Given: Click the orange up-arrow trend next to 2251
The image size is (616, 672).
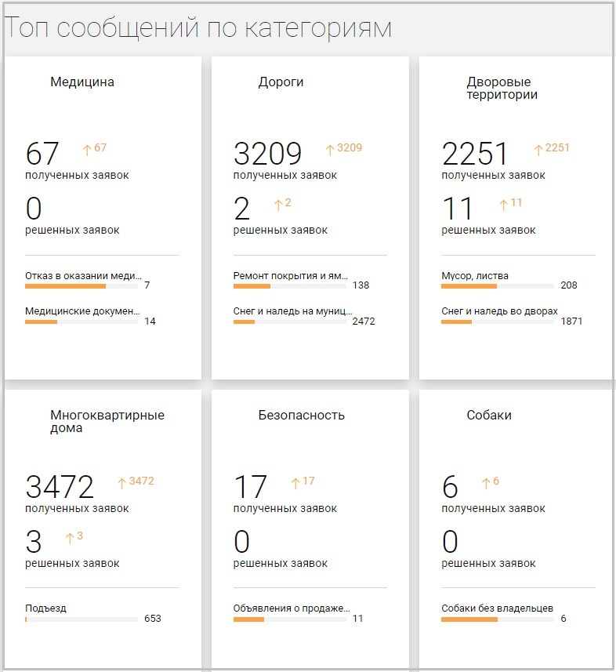Looking at the screenshot, I should click(x=552, y=148).
